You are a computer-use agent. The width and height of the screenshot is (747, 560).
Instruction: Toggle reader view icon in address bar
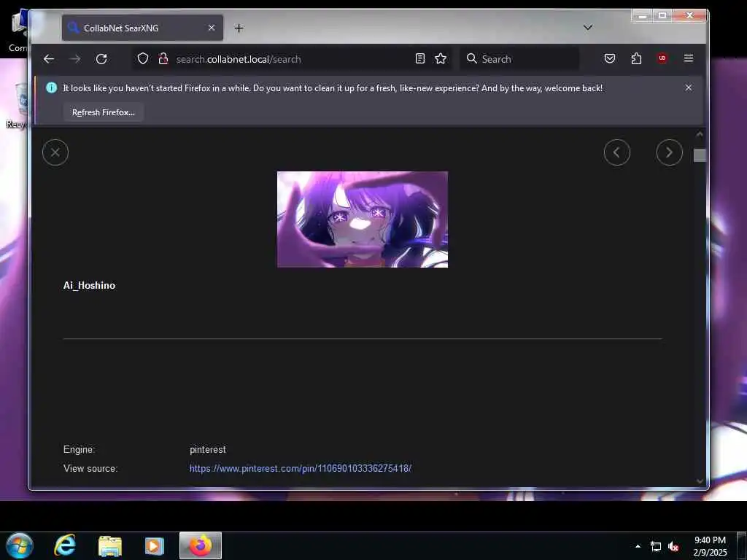(x=419, y=58)
